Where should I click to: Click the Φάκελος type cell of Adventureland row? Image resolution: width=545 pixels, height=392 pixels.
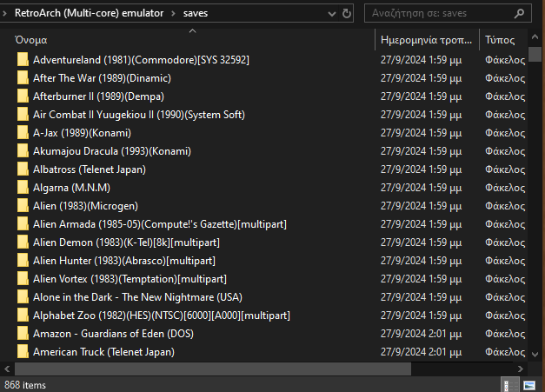coord(505,60)
